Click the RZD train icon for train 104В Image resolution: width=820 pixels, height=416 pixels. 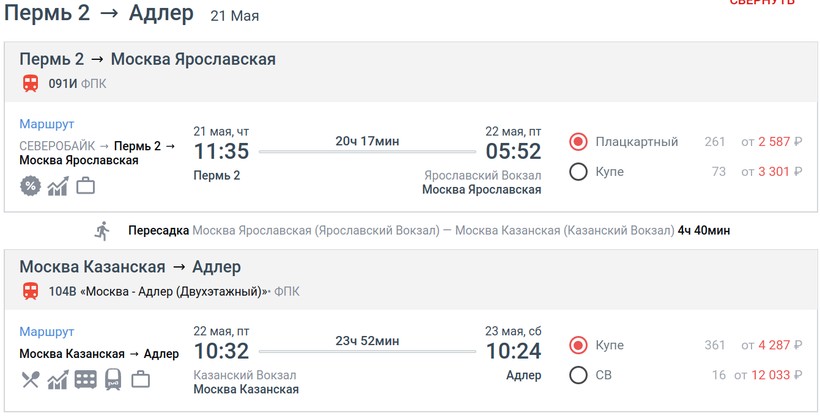click(113, 380)
